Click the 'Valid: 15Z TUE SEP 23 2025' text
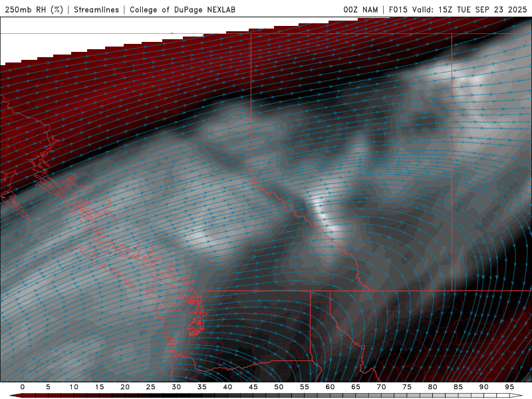Image resolution: width=532 pixels, height=399 pixels. coord(469,9)
